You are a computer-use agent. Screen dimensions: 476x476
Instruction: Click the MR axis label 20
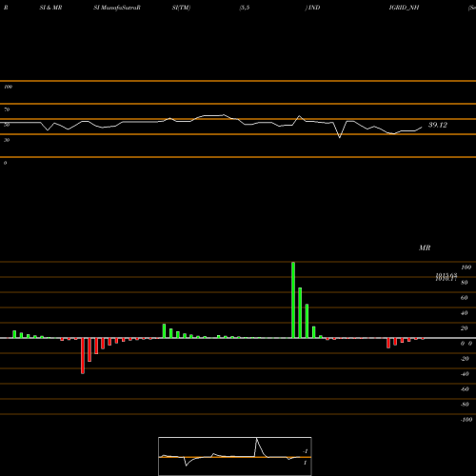[x=465, y=328]
